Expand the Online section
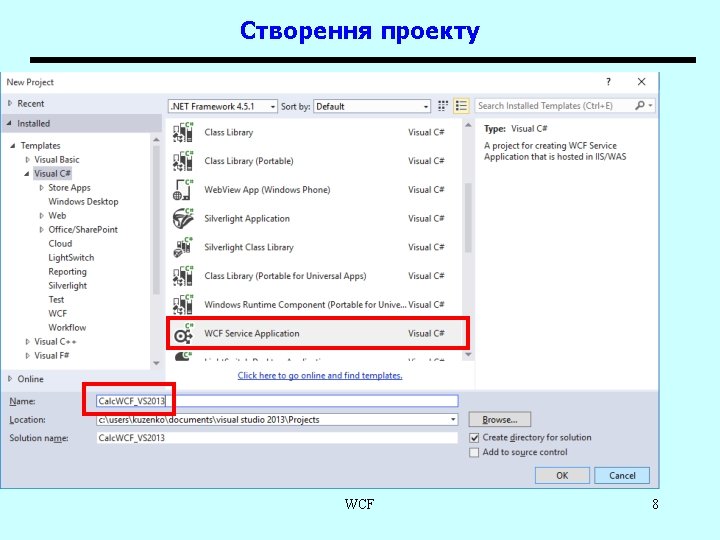Image resolution: width=720 pixels, height=540 pixels. click(10, 379)
